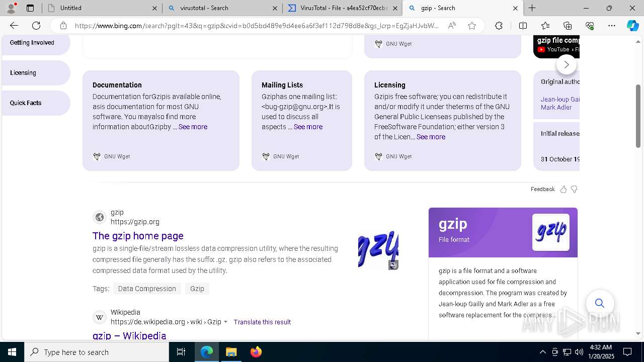Open the Collections icon
The image size is (644, 362).
pos(568,26)
